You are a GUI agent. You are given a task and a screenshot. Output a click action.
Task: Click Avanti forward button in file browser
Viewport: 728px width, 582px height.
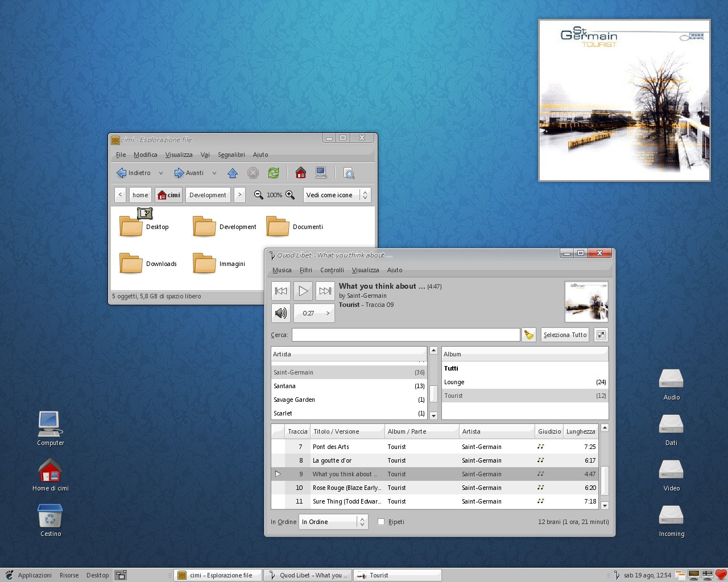(x=189, y=173)
